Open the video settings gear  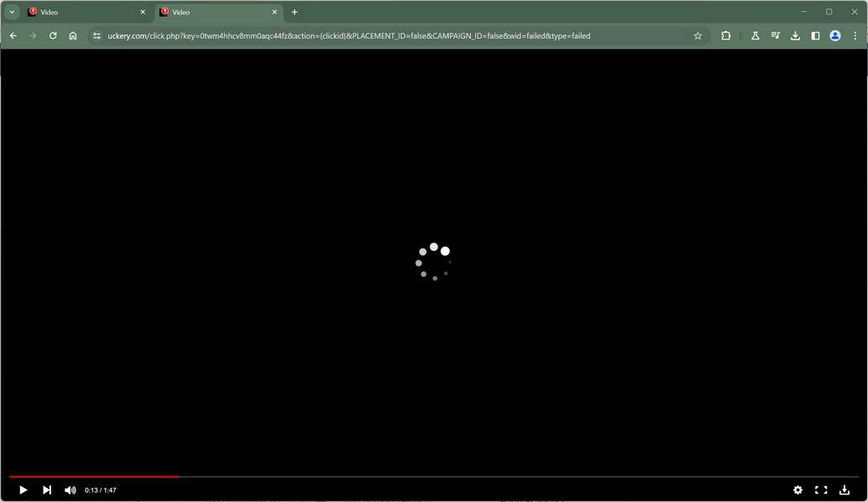[x=797, y=489]
